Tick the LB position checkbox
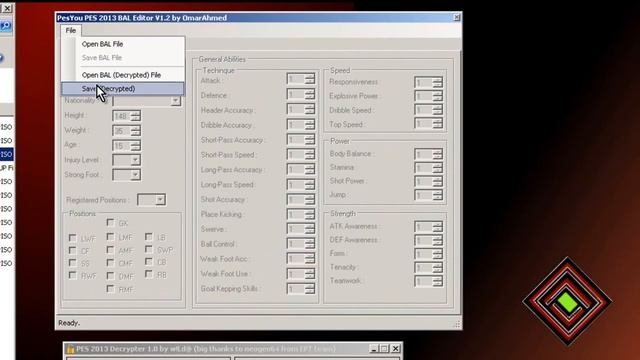 pos(149,237)
